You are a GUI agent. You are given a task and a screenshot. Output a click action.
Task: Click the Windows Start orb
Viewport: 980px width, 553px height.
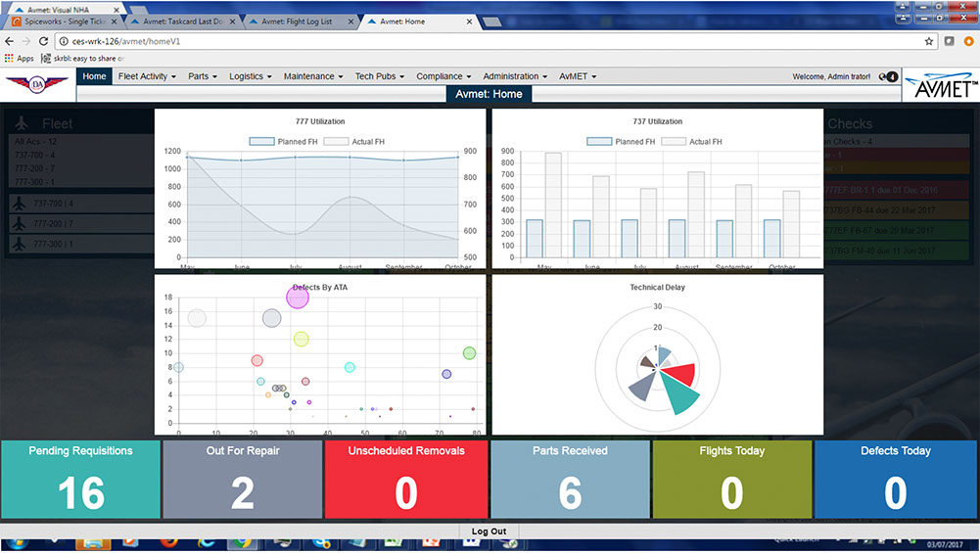17,543
